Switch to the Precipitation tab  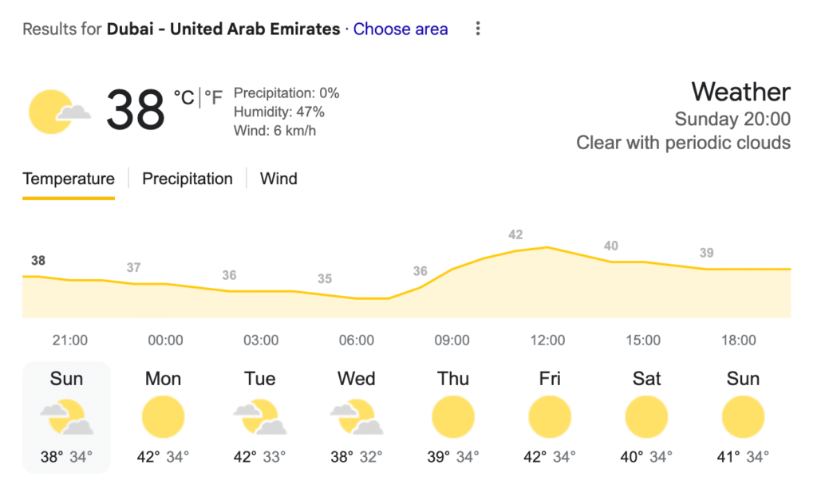187,179
